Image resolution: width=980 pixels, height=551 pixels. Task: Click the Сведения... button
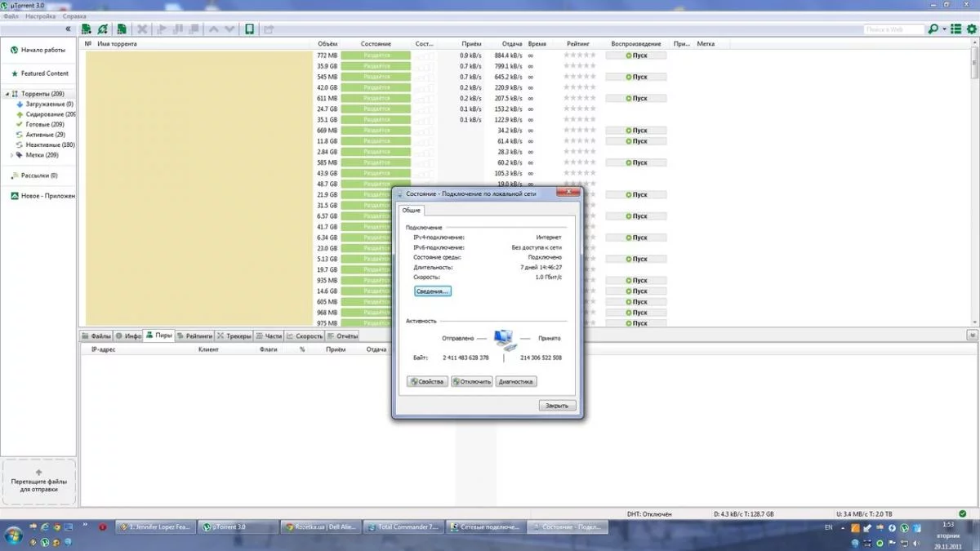tap(432, 291)
